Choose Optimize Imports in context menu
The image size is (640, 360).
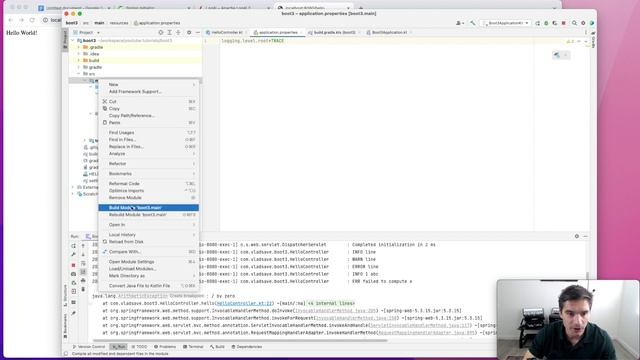click(x=149, y=191)
